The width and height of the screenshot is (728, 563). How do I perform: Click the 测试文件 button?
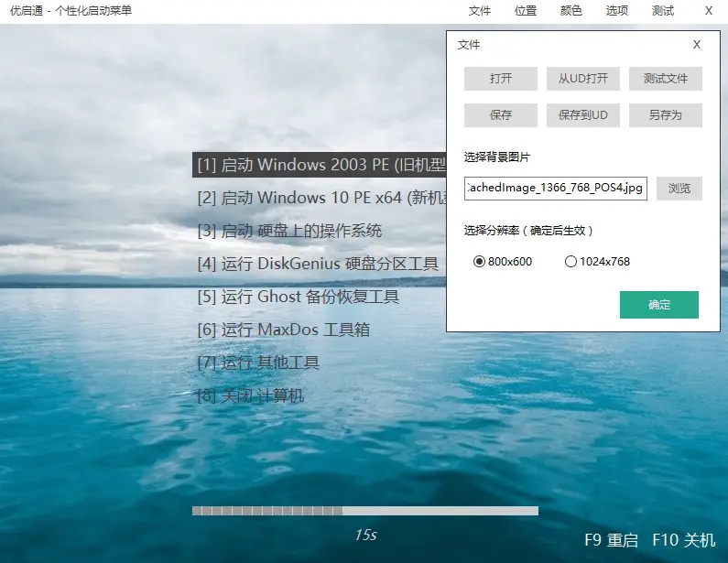point(666,79)
